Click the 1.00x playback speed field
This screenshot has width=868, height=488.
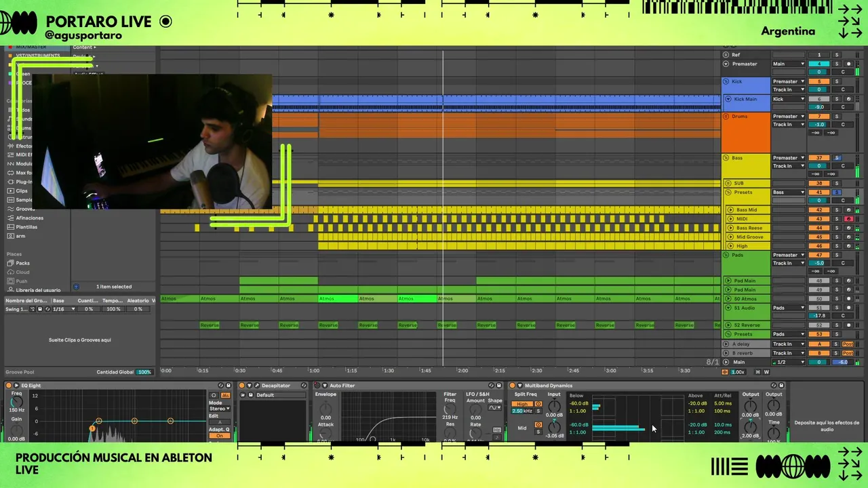(x=738, y=371)
